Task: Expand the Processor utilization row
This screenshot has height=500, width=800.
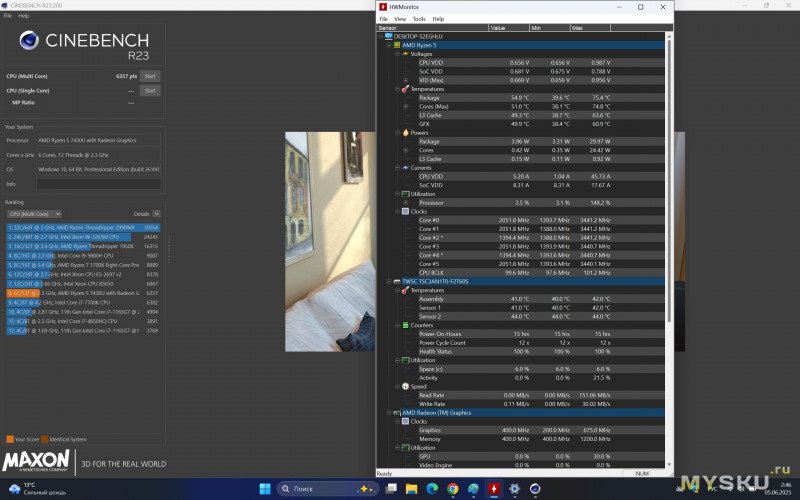Action: (x=406, y=203)
